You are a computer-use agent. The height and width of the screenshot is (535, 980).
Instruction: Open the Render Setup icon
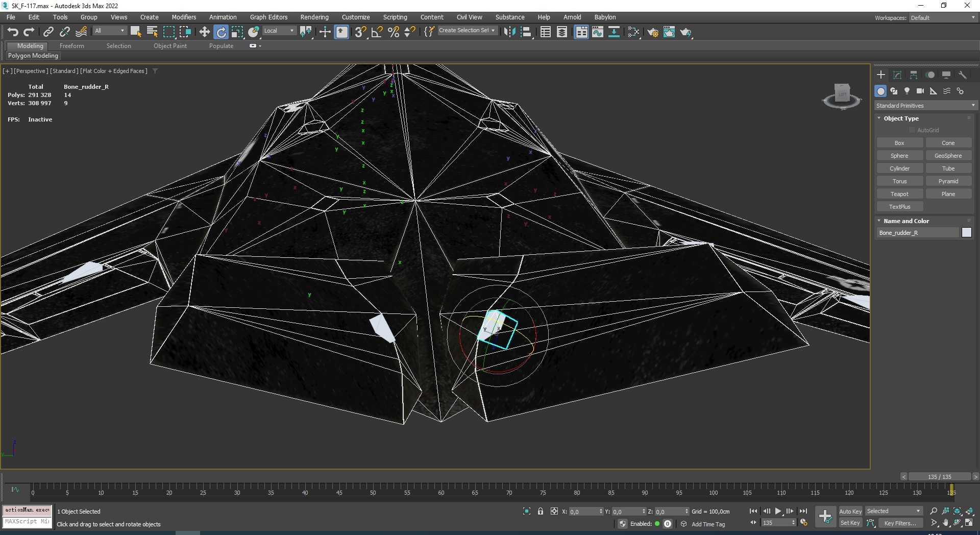click(x=653, y=32)
